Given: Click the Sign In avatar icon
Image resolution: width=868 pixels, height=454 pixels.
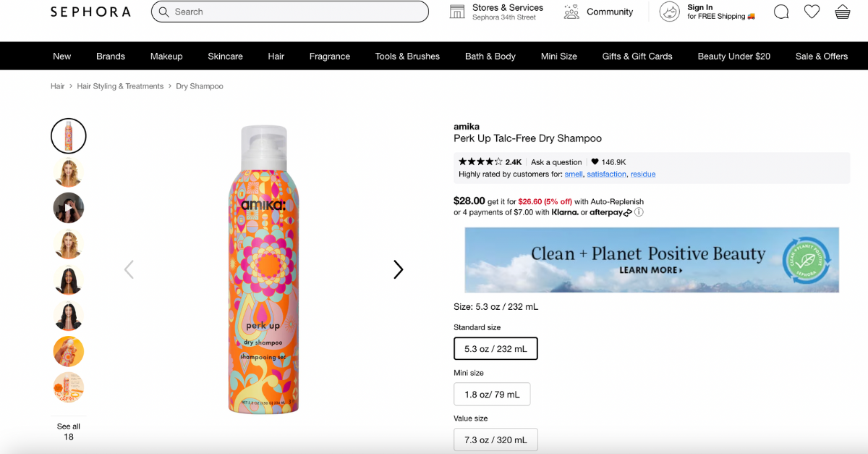Looking at the screenshot, I should pyautogui.click(x=669, y=12).
